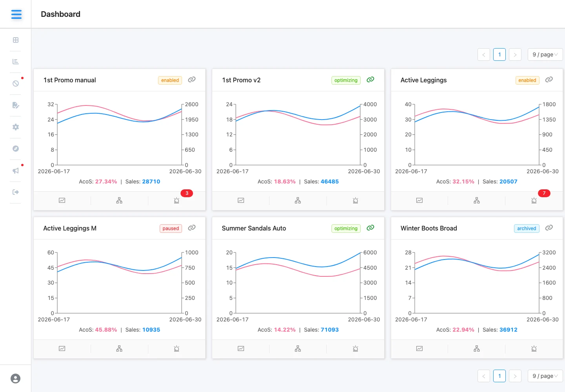Open chart view for Active Leggings M

tap(62, 348)
